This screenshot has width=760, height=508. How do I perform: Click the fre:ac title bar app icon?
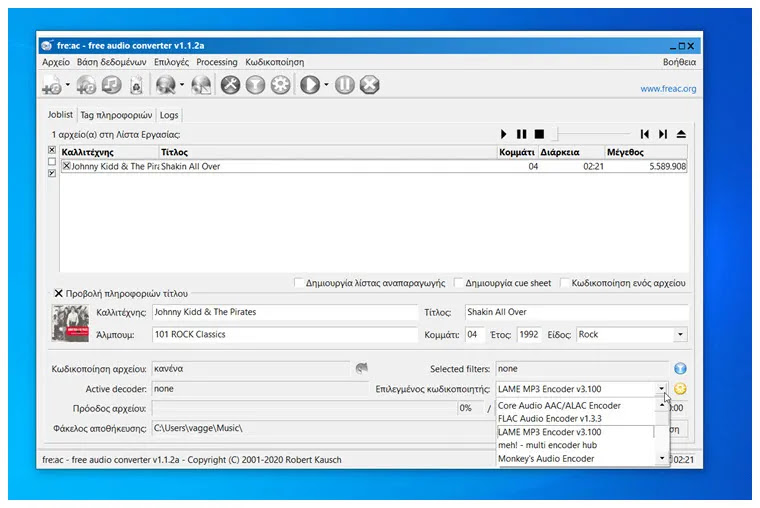(x=47, y=46)
